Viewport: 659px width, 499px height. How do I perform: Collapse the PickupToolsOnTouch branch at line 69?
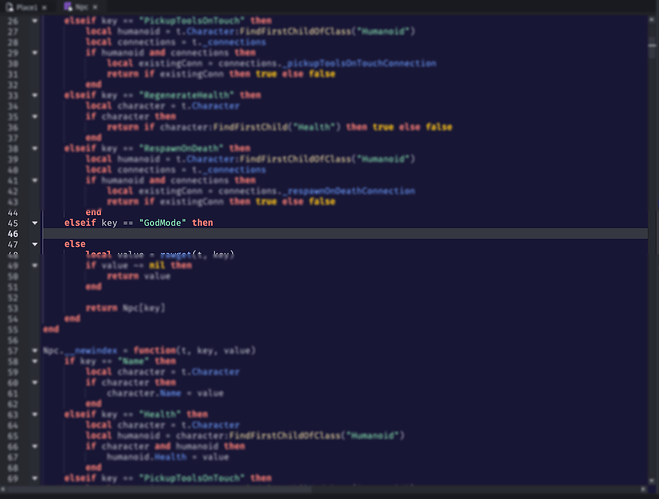(35, 478)
